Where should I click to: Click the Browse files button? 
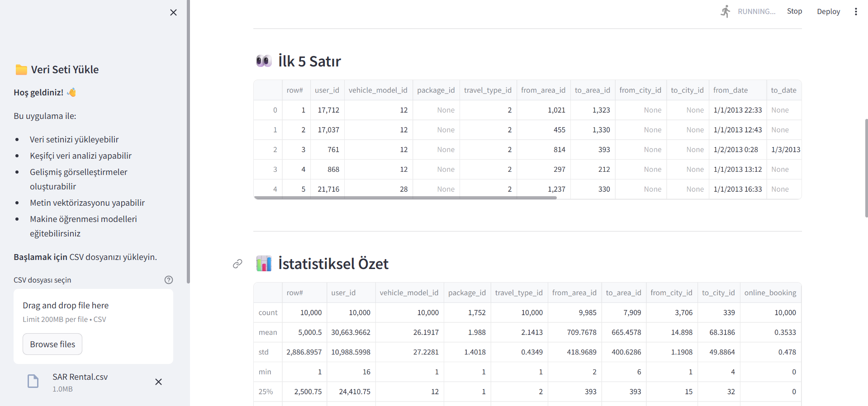[52, 344]
